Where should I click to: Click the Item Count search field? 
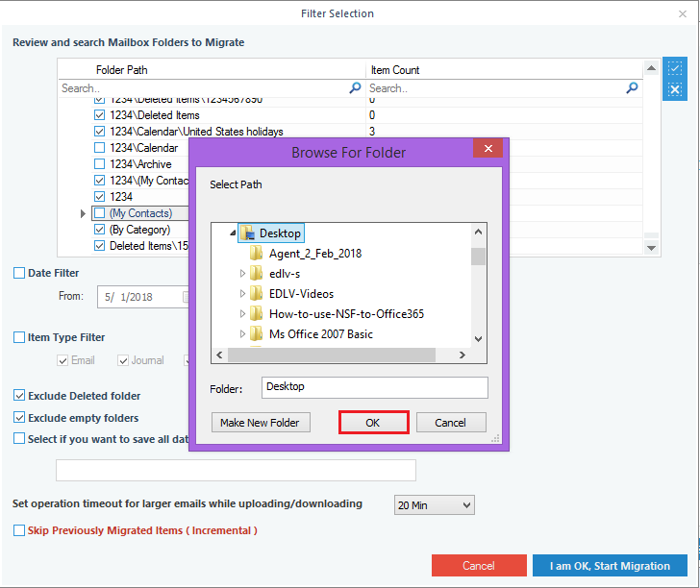point(504,88)
